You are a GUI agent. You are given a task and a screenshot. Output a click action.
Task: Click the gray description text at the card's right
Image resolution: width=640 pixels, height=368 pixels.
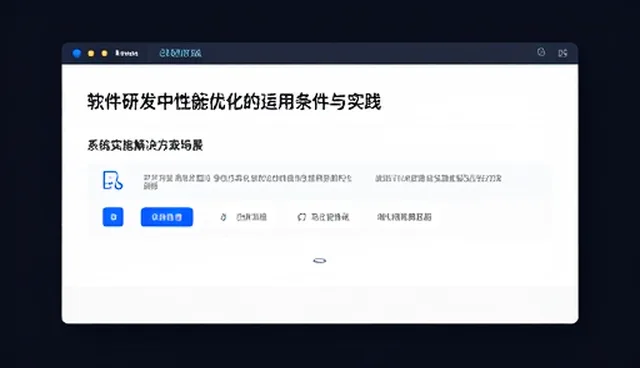438,178
